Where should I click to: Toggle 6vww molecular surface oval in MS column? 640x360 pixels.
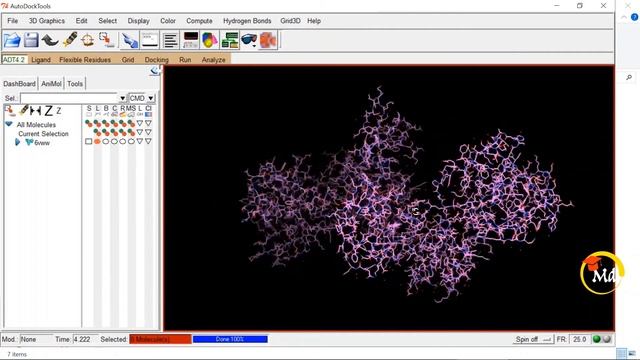tap(131, 141)
